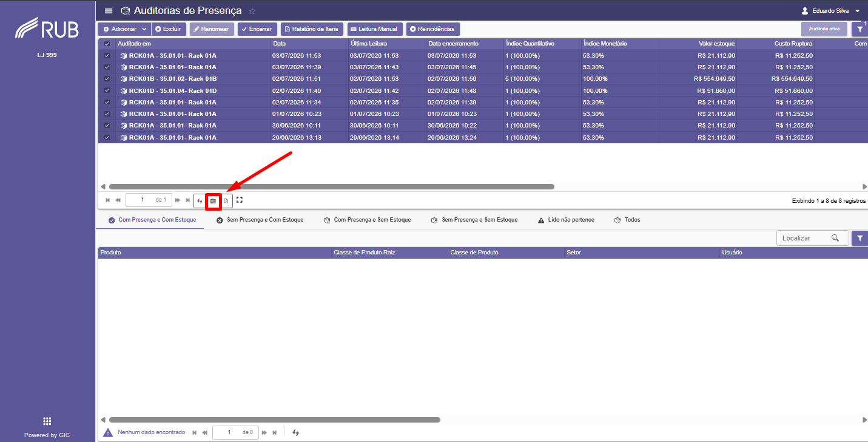Open the Todos tab

point(627,220)
